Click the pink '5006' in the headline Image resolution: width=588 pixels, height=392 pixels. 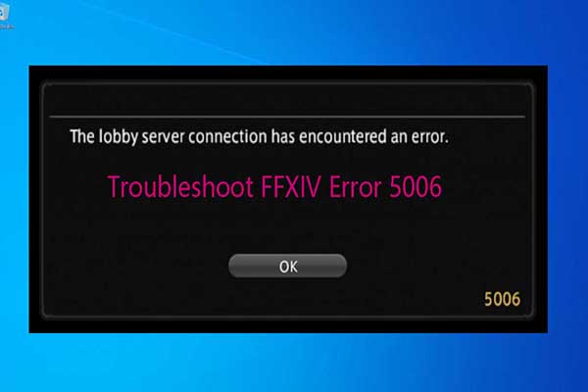click(x=416, y=186)
